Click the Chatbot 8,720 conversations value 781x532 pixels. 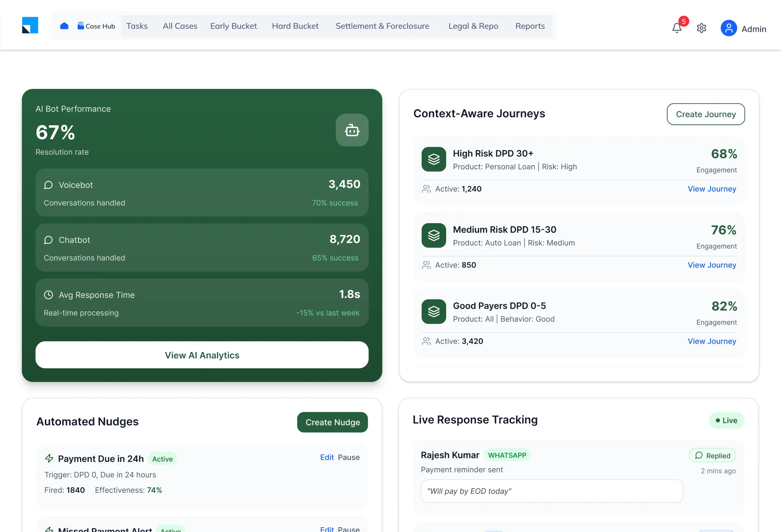tap(345, 239)
